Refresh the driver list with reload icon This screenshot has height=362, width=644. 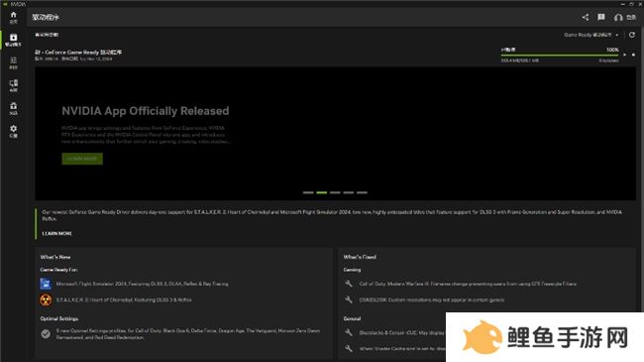[632, 35]
